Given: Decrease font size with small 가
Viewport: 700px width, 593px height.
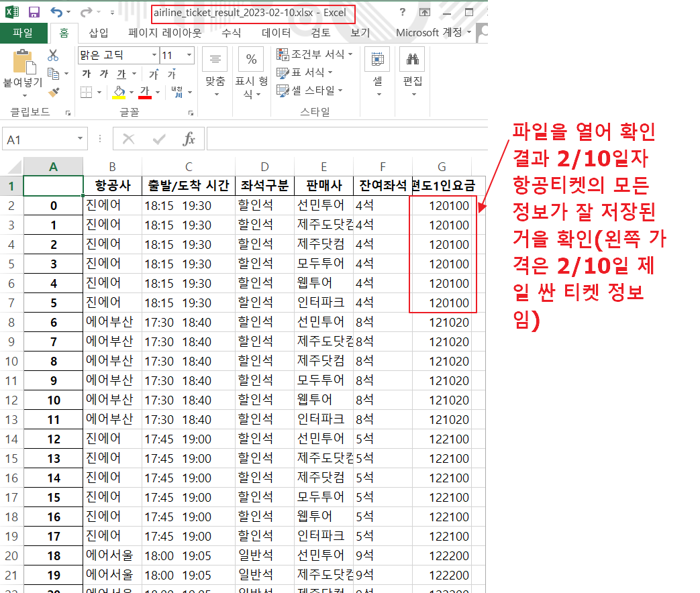Looking at the screenshot, I should coord(172,74).
